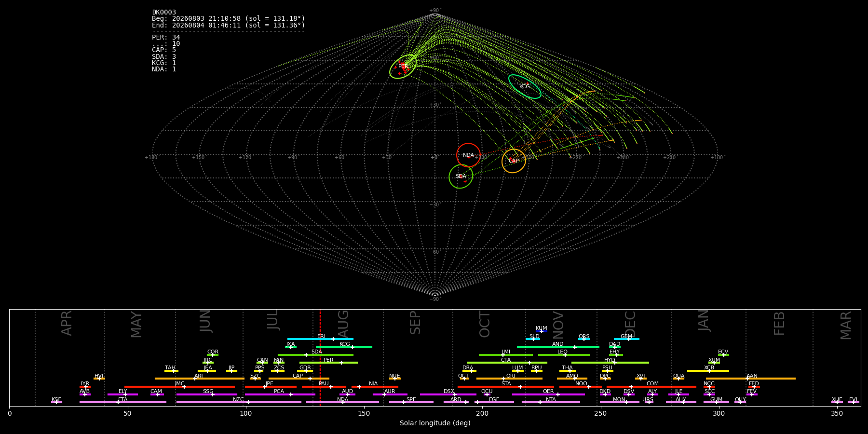This screenshot has height=434, width=868.
Task: Click the SDA: 3 count entry
Action: pos(164,57)
